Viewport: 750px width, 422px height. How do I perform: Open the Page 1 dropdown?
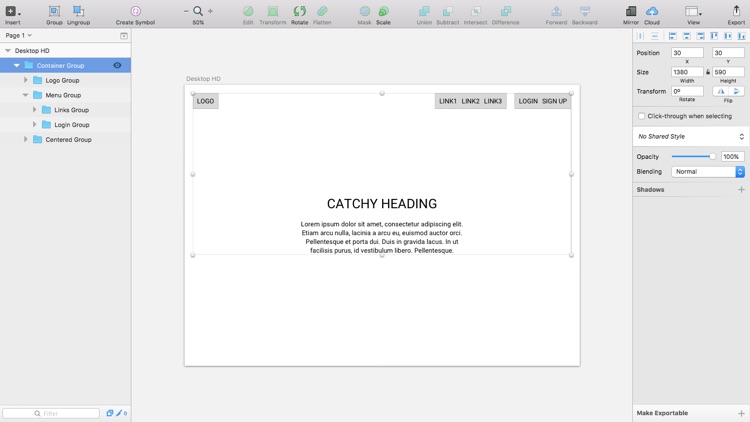tap(18, 35)
